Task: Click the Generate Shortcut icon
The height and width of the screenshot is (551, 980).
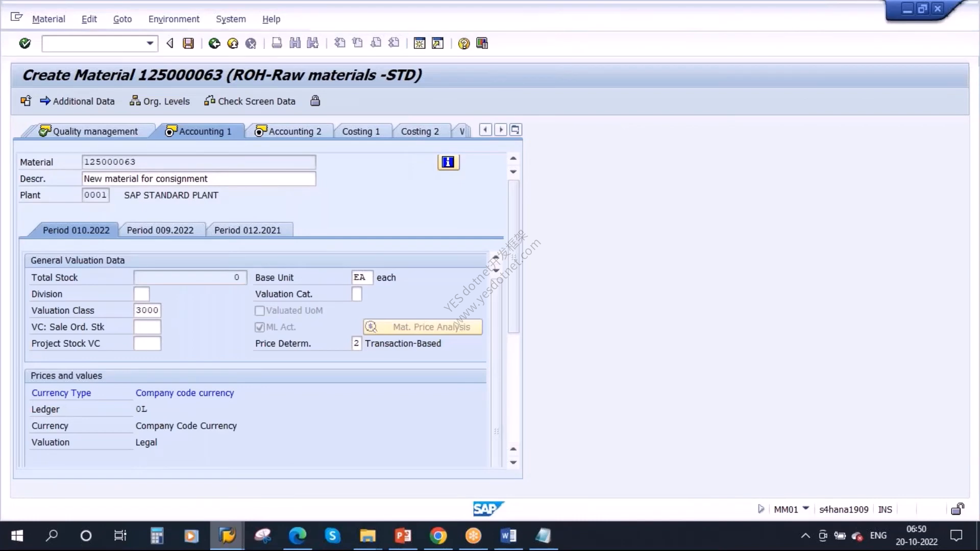Action: [437, 43]
